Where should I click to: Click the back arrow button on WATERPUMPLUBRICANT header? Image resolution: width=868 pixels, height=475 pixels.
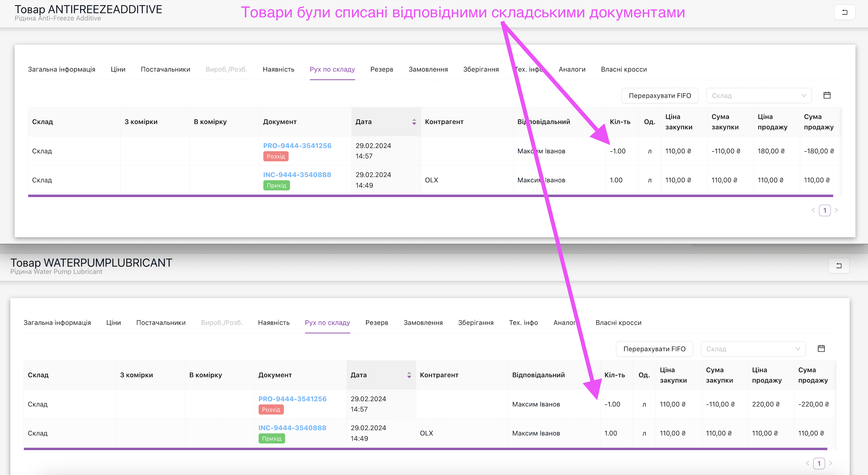click(x=838, y=266)
